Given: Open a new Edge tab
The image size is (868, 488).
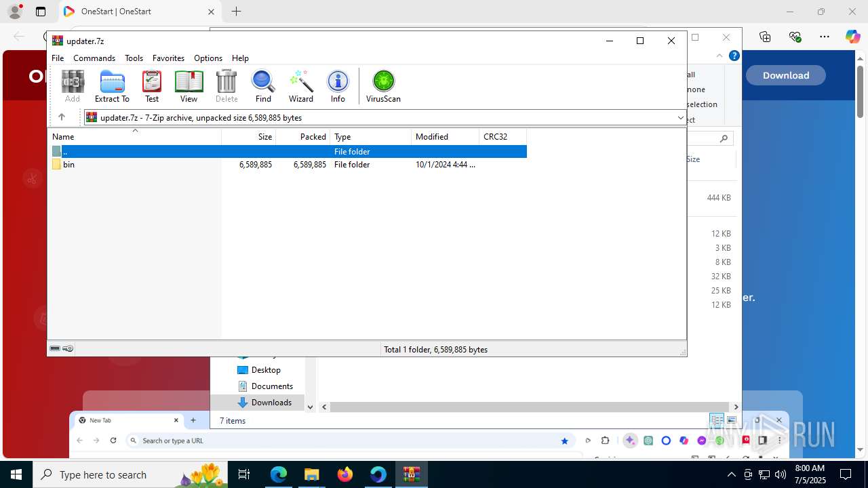Looking at the screenshot, I should click(x=236, y=12).
